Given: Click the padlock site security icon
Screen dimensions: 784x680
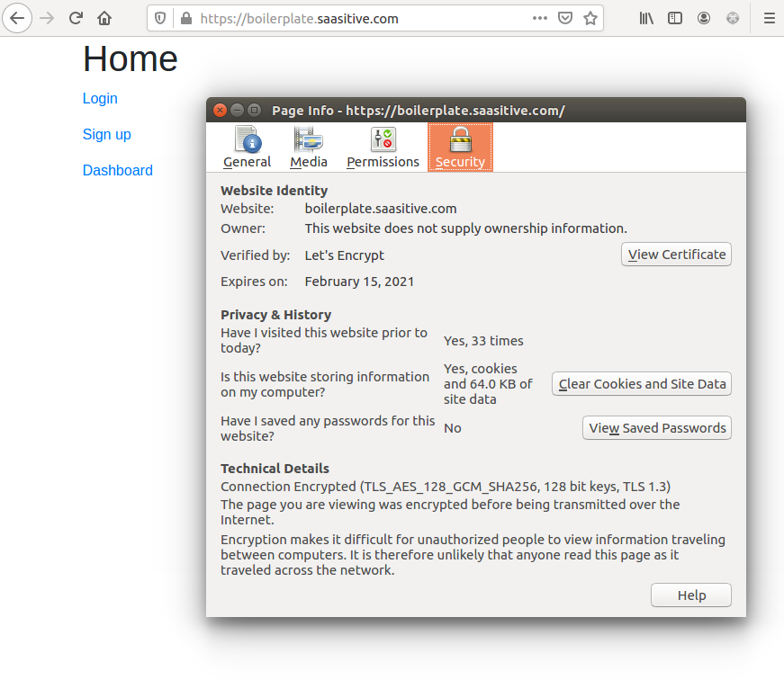Looking at the screenshot, I should click(185, 18).
